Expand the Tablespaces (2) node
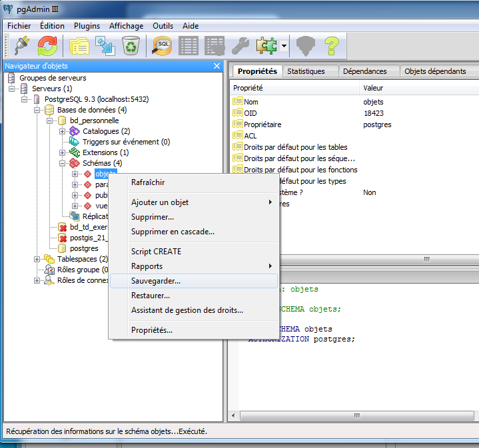This screenshot has height=448, width=479. click(37, 259)
